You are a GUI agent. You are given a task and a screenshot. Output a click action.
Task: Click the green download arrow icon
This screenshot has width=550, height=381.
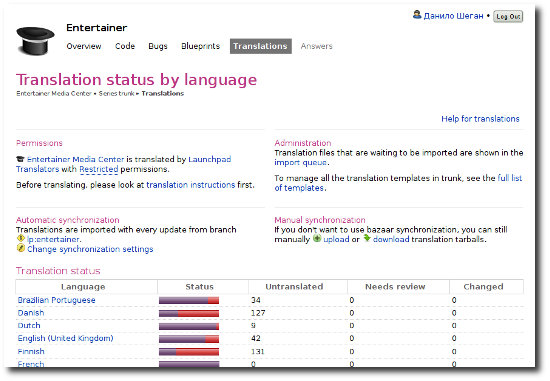pos(367,239)
